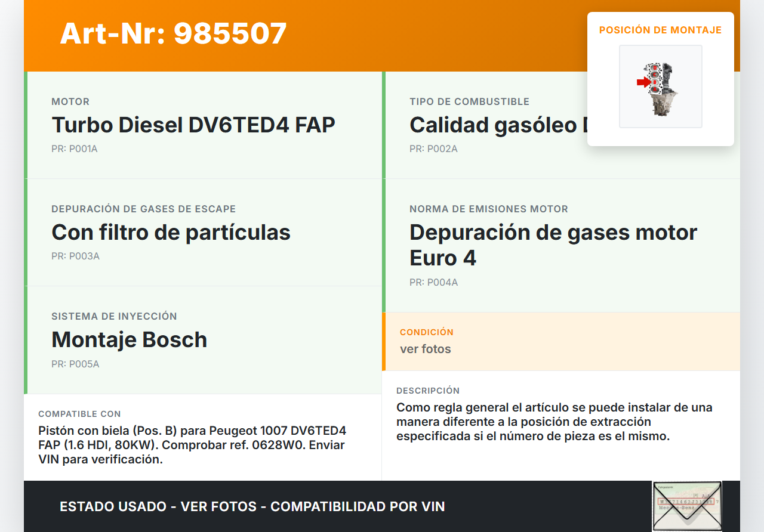Click the "DESCRIPCIÓN" heading
Viewport: 764px width, 532px height.
(x=428, y=391)
